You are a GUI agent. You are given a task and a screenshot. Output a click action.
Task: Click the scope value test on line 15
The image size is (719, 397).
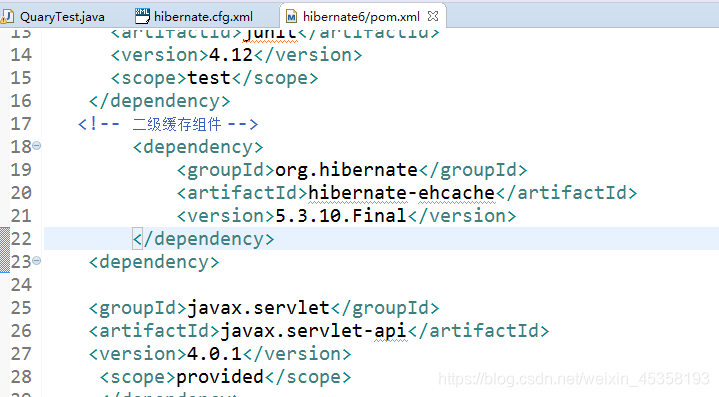209,78
